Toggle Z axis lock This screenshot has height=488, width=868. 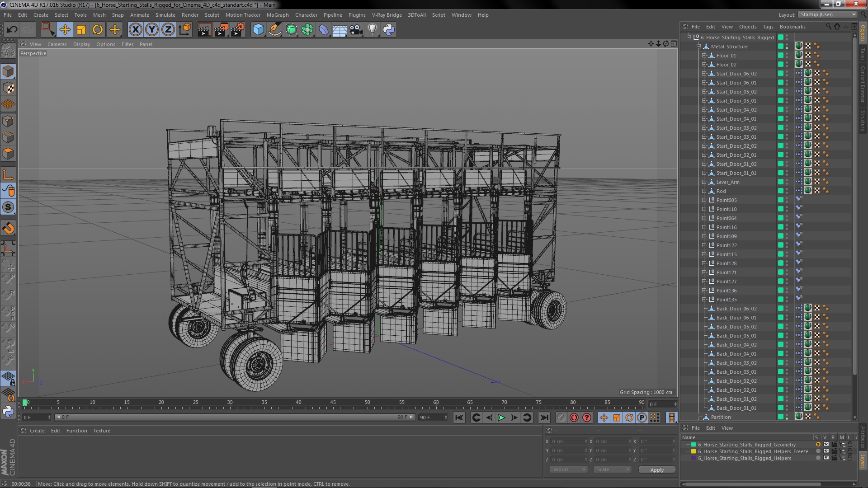click(168, 30)
